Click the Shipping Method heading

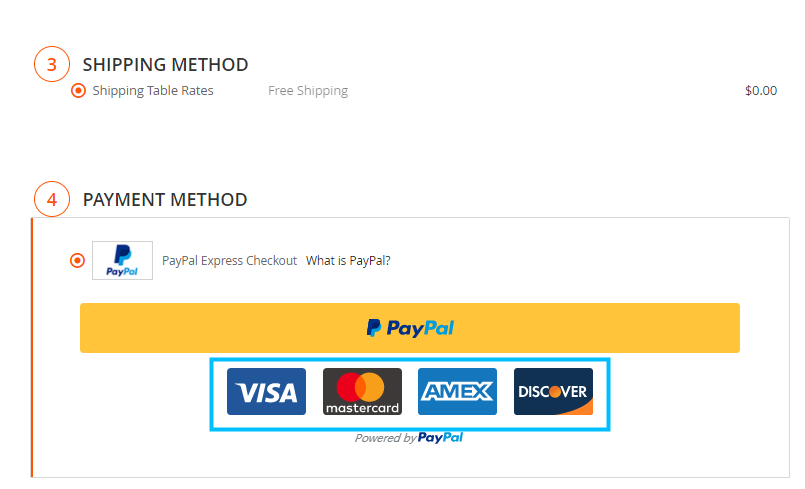[x=165, y=65]
